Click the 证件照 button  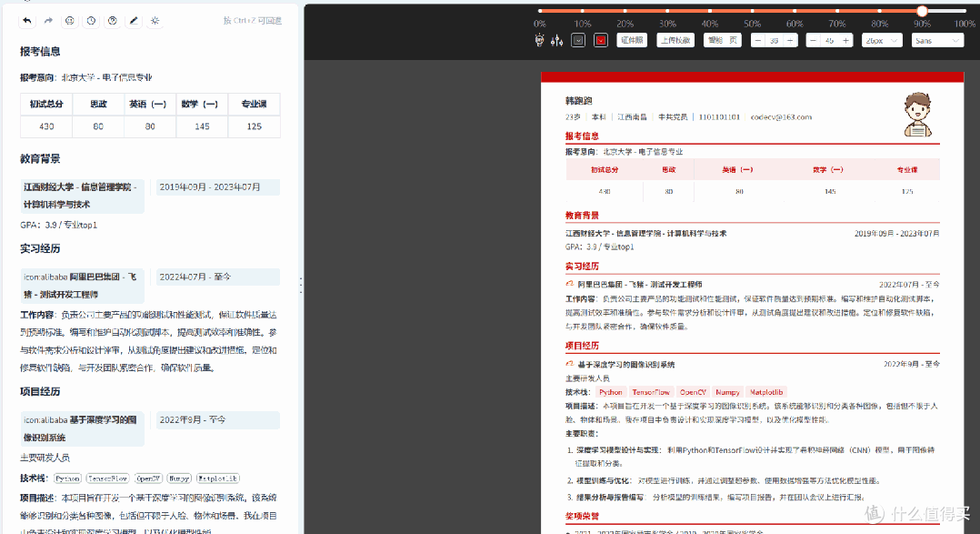pos(632,41)
